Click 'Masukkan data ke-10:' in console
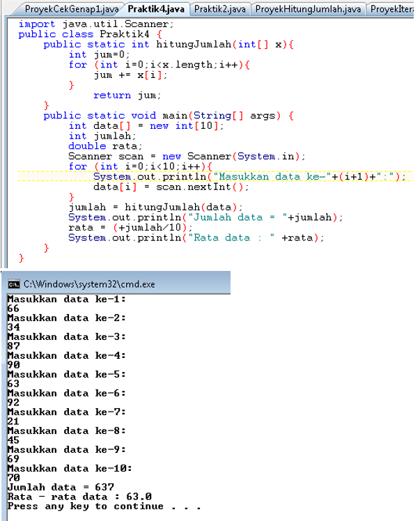 (70, 469)
